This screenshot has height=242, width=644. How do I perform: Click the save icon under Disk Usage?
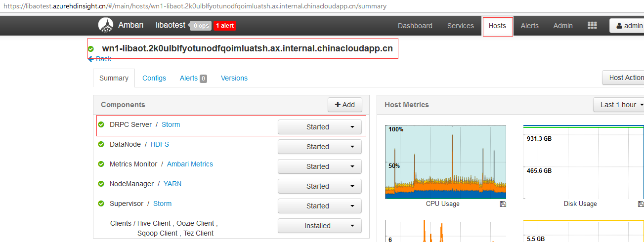[641, 204]
